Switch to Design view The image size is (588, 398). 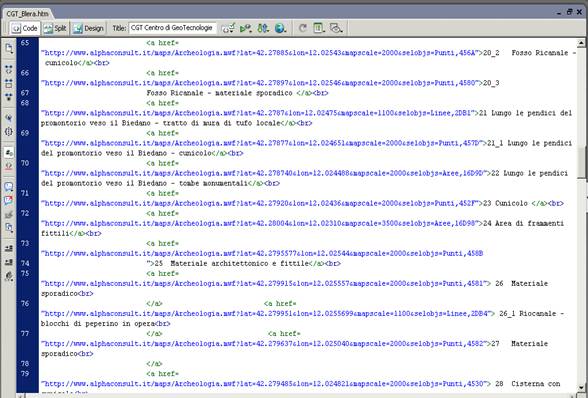pyautogui.click(x=88, y=29)
